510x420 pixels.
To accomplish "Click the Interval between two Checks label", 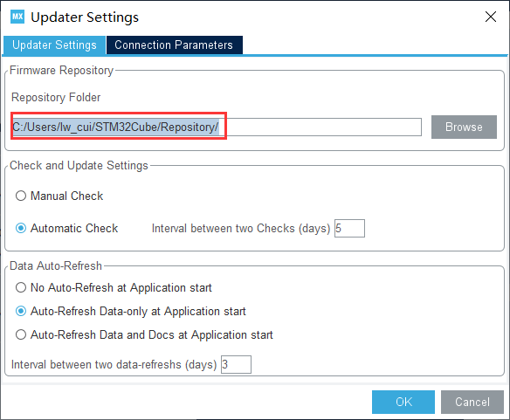I will tap(241, 229).
